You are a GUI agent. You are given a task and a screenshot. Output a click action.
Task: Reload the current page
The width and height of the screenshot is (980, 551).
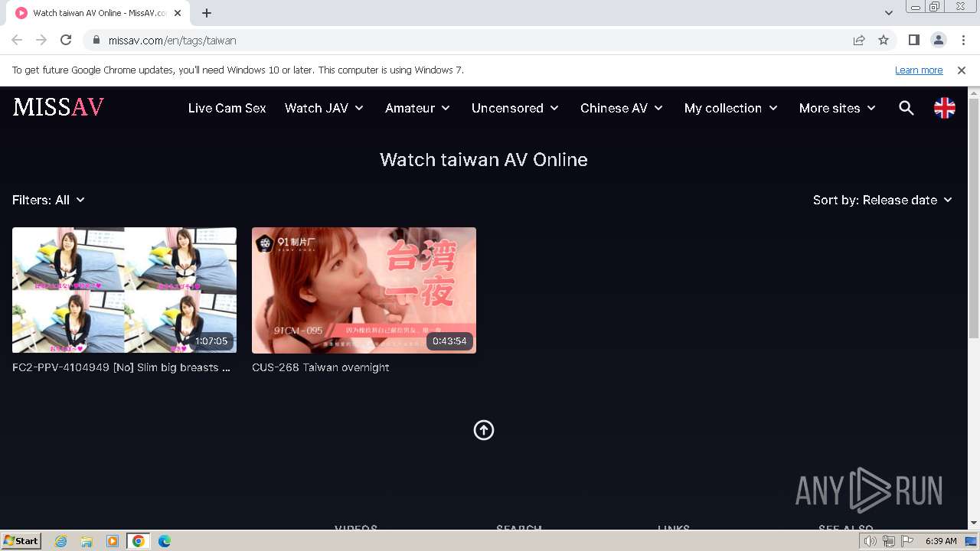[66, 40]
